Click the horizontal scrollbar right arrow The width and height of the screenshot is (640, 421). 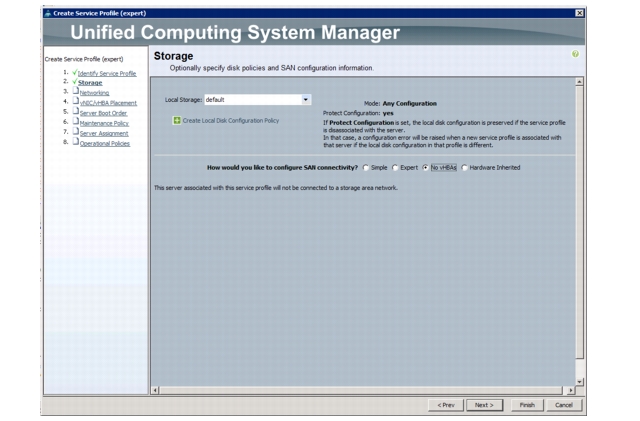point(571,390)
